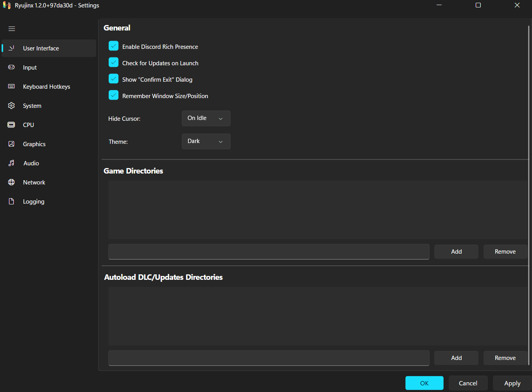The width and height of the screenshot is (532, 392).
Task: Click the Keyboard Hotkeys keyboard icon
Action: 11,86
